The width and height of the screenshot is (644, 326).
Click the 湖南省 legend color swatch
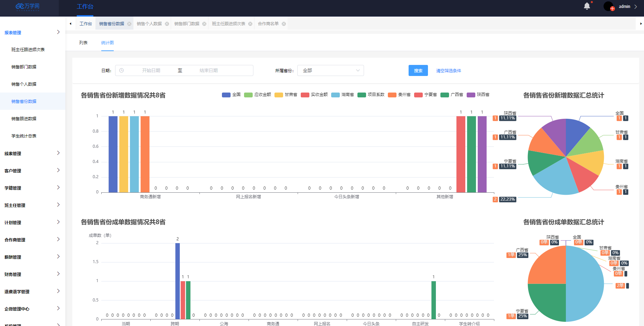[x=335, y=95]
